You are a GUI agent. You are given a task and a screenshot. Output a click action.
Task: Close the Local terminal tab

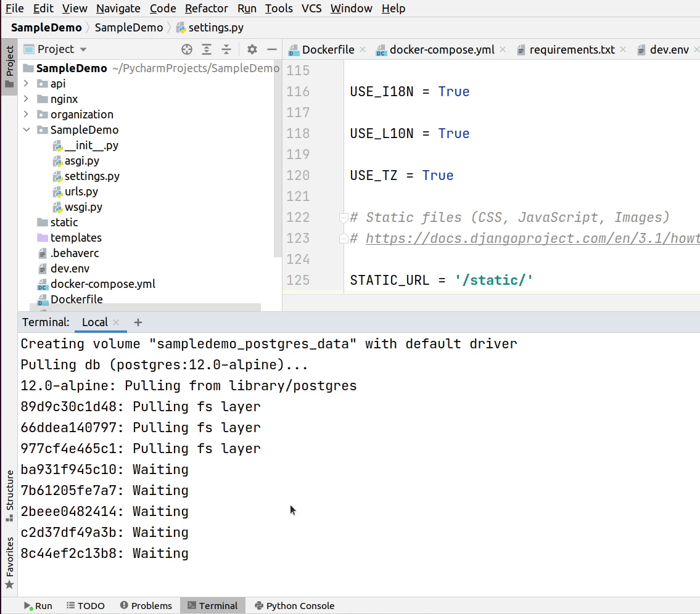coord(117,322)
